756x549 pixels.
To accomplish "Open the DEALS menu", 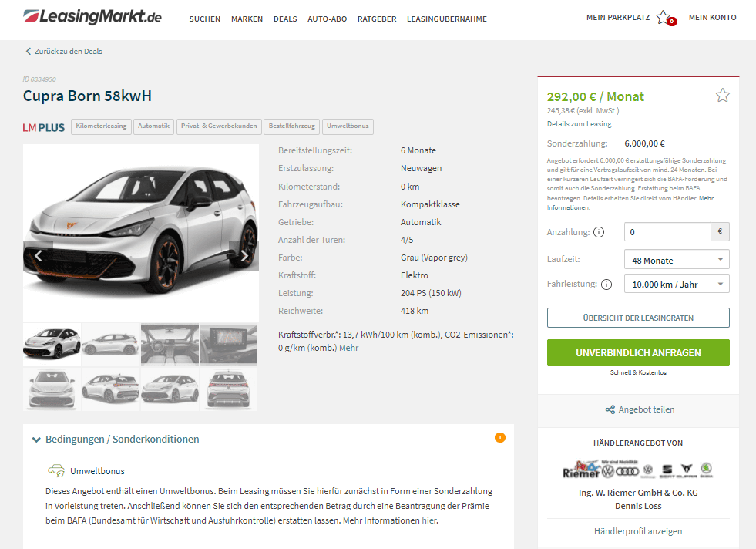I will [x=285, y=19].
